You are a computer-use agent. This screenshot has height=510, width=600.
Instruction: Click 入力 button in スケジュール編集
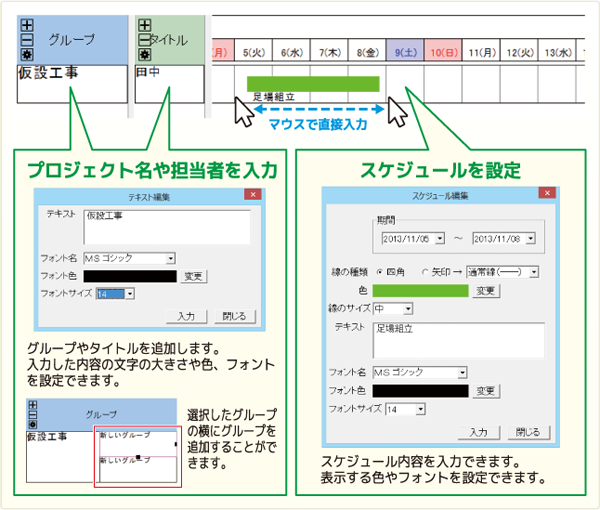point(479,432)
